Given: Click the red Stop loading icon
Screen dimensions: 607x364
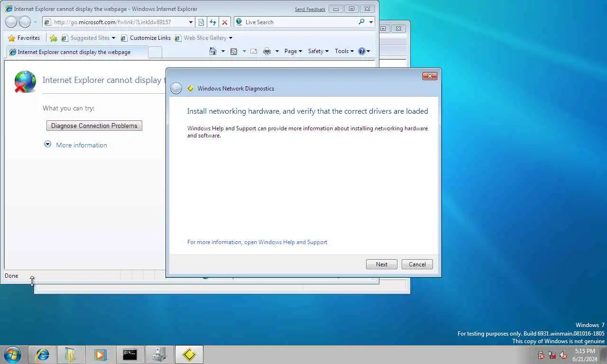Looking at the screenshot, I should [x=225, y=22].
